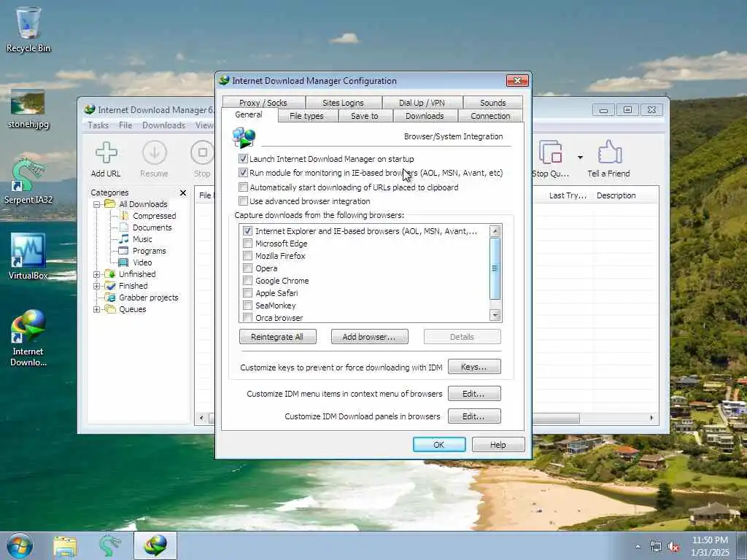Screen dimensions: 747x560
Task: Open File menu in IDM window
Action: click(125, 125)
